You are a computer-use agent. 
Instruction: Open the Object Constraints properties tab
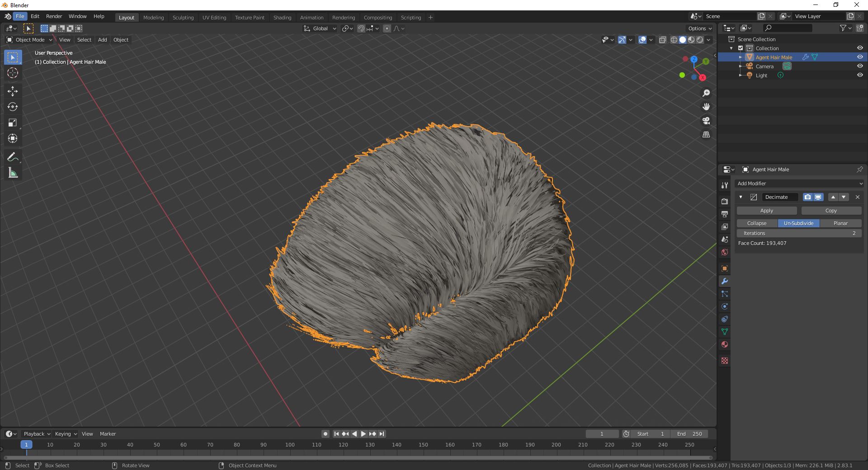coord(725,319)
